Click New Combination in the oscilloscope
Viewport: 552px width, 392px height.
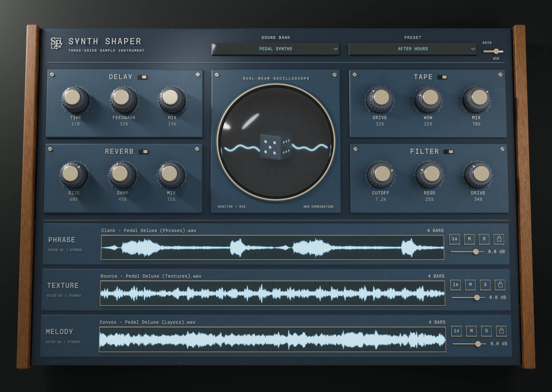tap(318, 207)
